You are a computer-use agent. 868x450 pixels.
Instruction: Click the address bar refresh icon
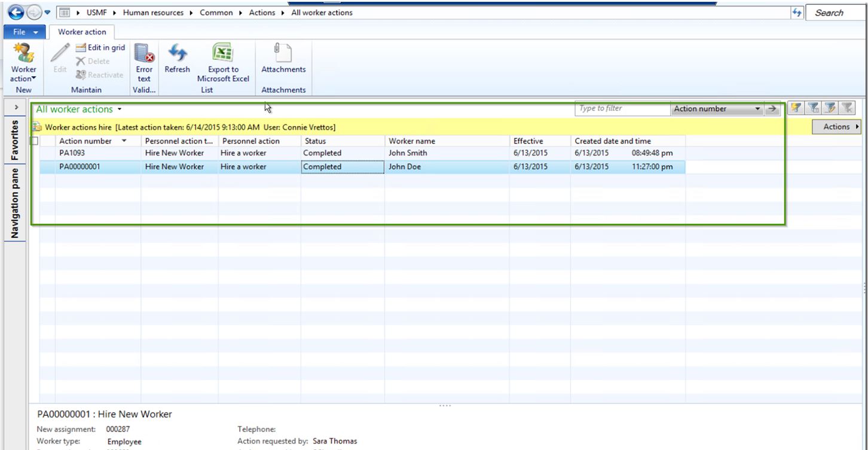click(x=796, y=13)
